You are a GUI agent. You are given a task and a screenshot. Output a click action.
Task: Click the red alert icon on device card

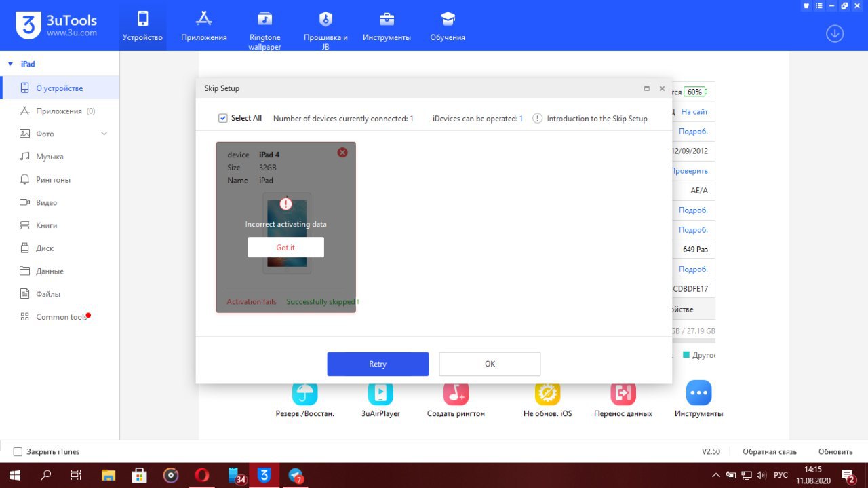coord(285,203)
